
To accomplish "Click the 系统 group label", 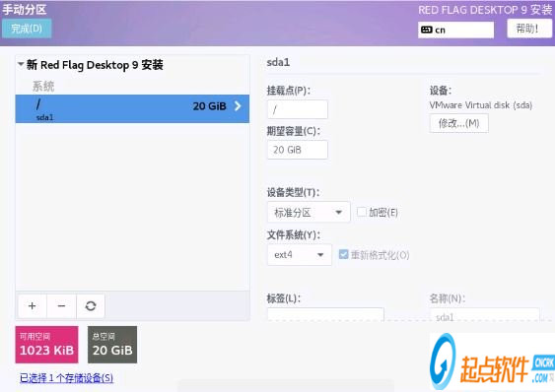I will pyautogui.click(x=43, y=86).
